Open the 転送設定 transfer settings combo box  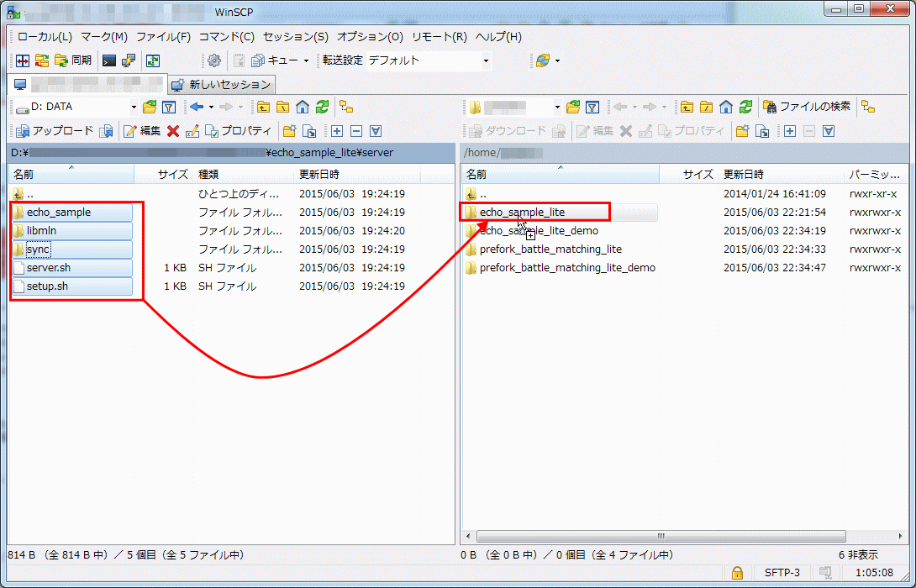pos(429,60)
